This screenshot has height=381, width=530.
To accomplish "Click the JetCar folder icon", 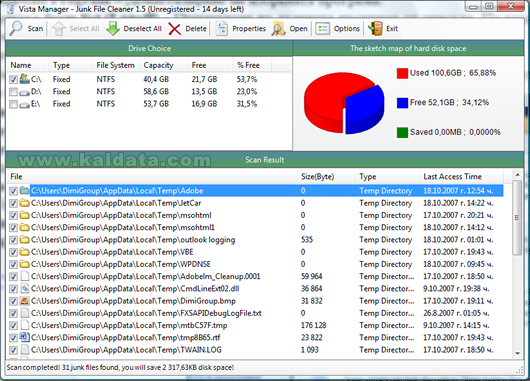I will coord(24,203).
